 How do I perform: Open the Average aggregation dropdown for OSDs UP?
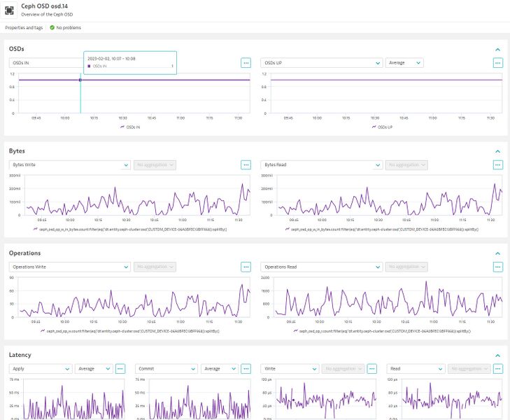tap(404, 62)
